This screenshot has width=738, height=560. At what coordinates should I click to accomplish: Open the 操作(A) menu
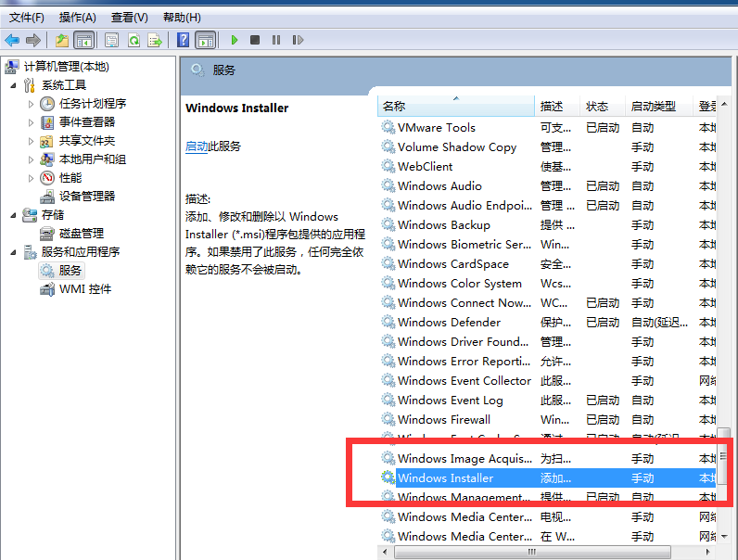78,18
